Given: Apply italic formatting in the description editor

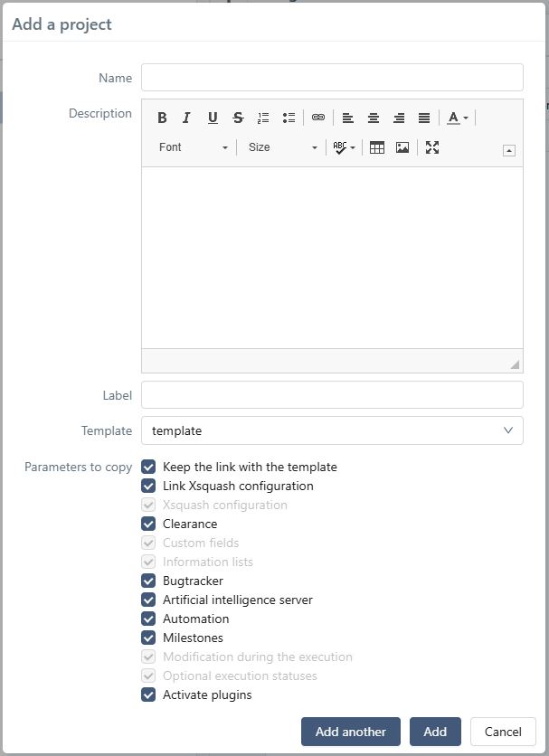Looking at the screenshot, I should [x=186, y=118].
